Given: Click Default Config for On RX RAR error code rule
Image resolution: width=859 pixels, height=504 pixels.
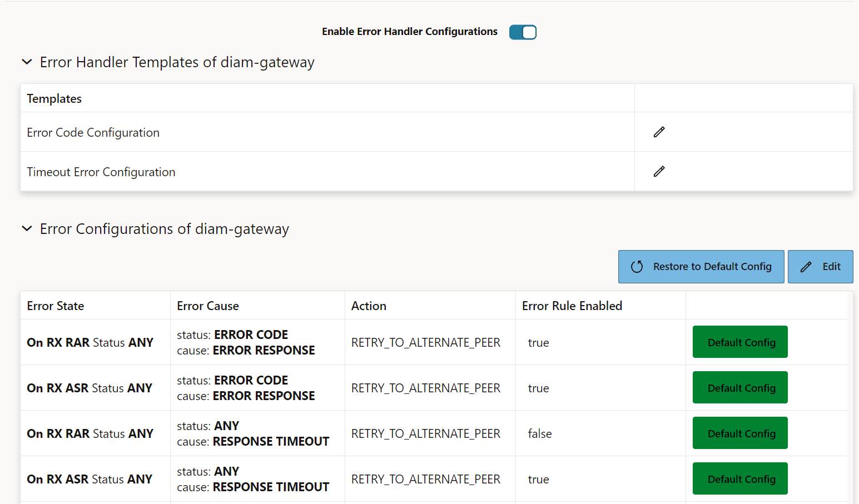Looking at the screenshot, I should click(x=740, y=342).
